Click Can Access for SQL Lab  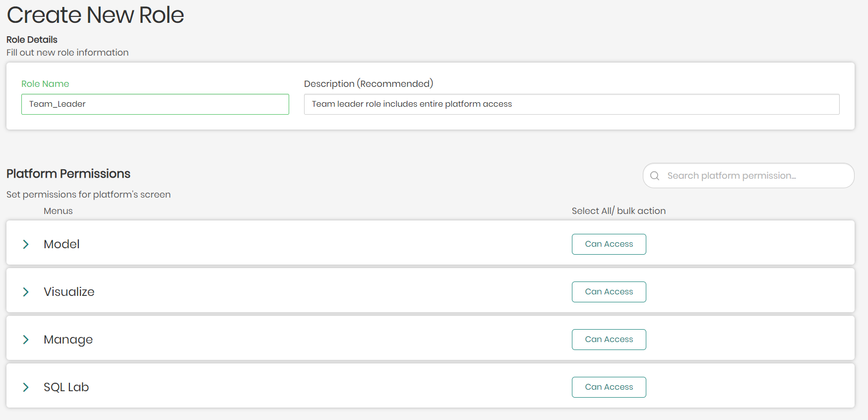(x=609, y=387)
